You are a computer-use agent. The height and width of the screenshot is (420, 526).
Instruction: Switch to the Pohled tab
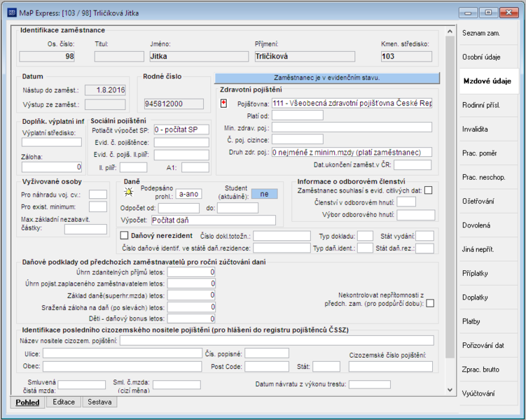click(x=27, y=402)
